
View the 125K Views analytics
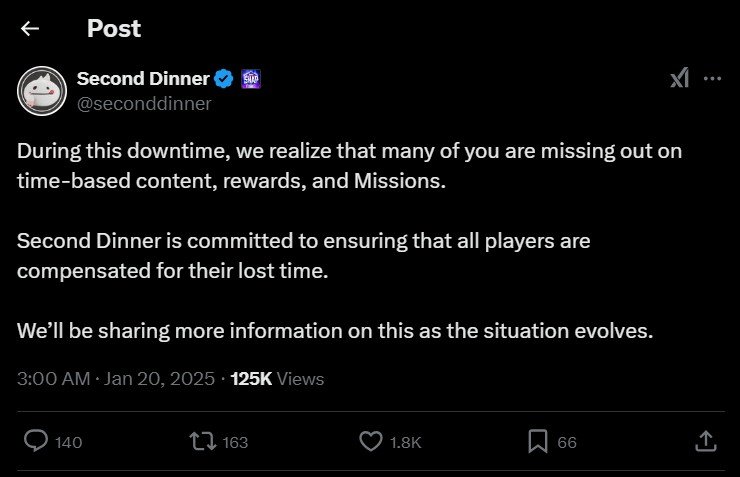[278, 379]
